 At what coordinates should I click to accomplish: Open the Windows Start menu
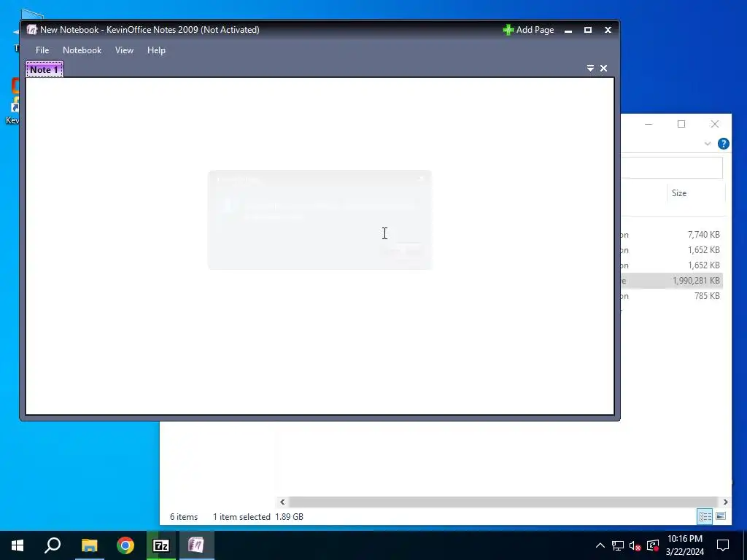point(18,545)
